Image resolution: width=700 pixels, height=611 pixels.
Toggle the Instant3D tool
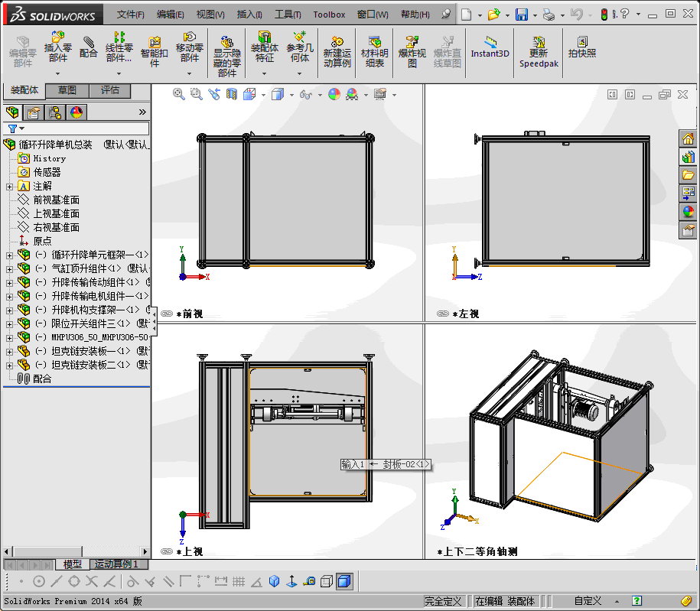[490, 47]
